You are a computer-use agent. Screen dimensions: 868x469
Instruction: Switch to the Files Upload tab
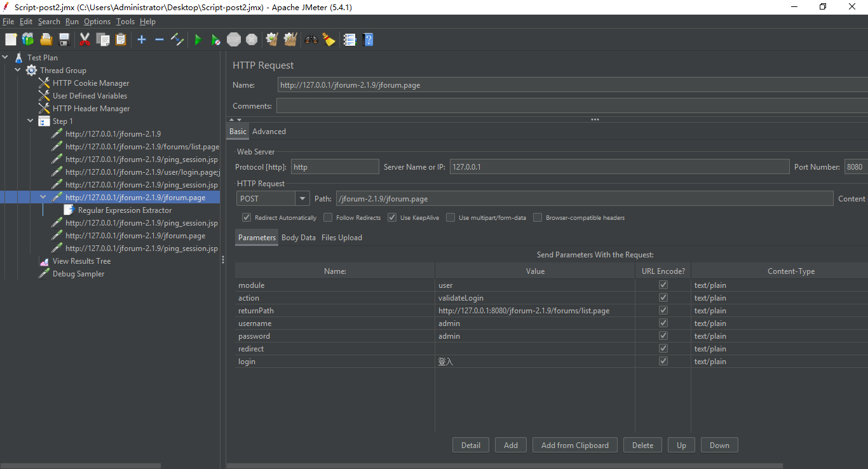pos(342,238)
